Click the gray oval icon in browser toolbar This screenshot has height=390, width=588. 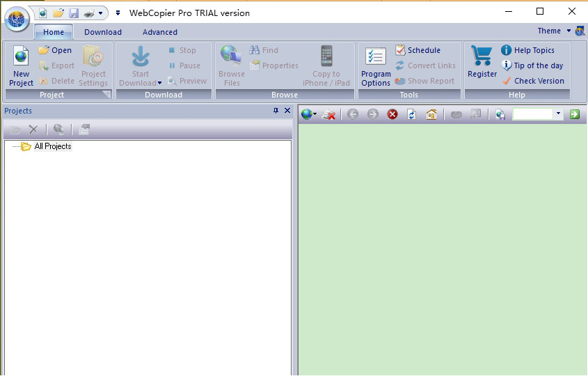pyautogui.click(x=456, y=114)
